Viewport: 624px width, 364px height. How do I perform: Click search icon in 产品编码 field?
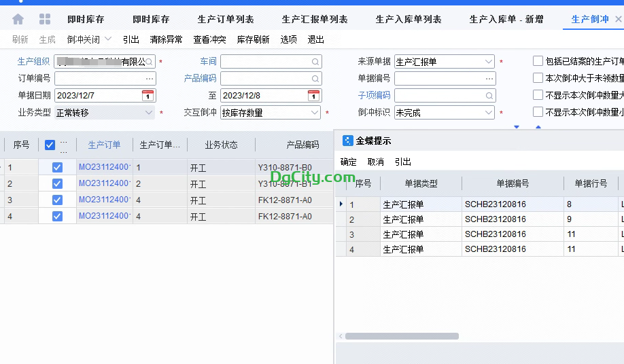315,79
